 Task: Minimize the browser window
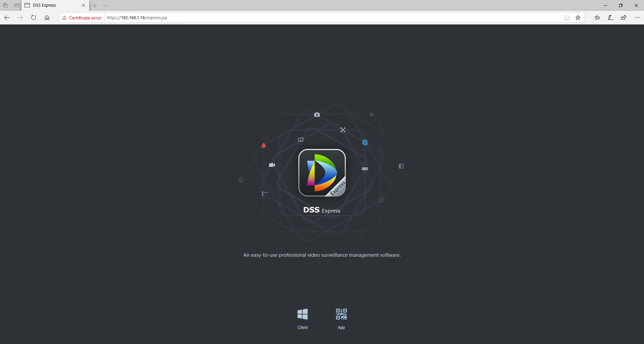coord(605,5)
